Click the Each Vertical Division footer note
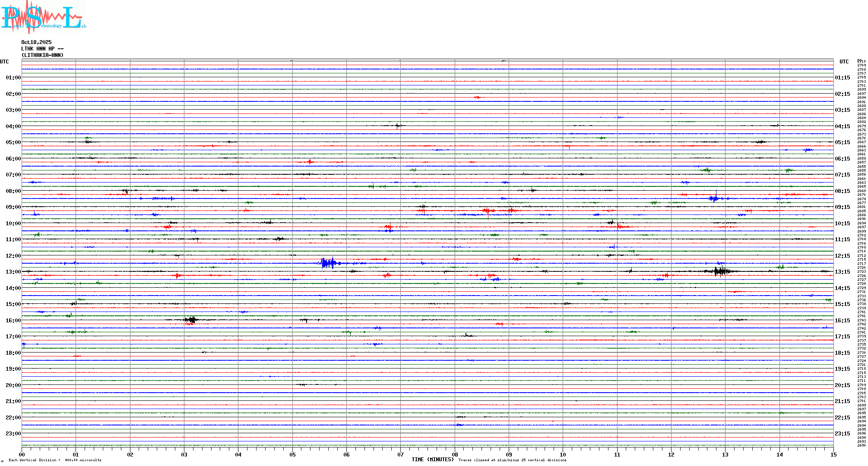 click(x=55, y=460)
